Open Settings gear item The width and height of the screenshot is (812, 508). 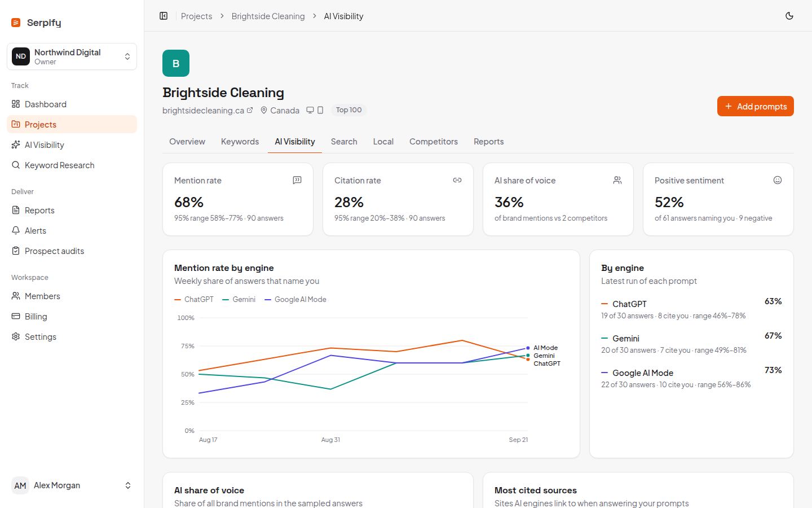tap(72, 337)
